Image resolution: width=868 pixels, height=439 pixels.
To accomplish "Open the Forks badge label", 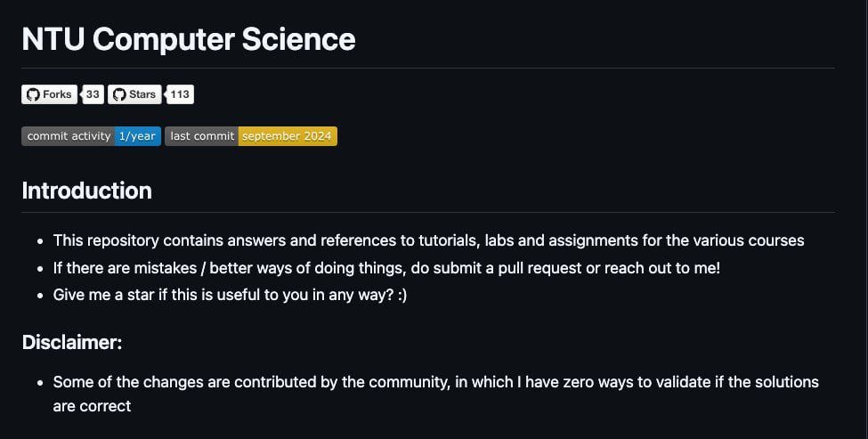I will [x=49, y=94].
